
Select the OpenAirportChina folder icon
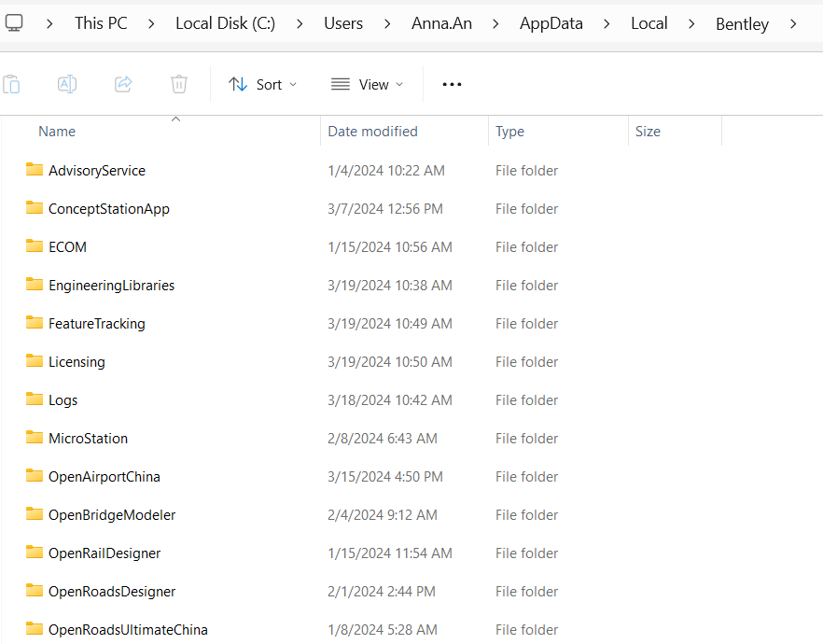pyautogui.click(x=35, y=476)
